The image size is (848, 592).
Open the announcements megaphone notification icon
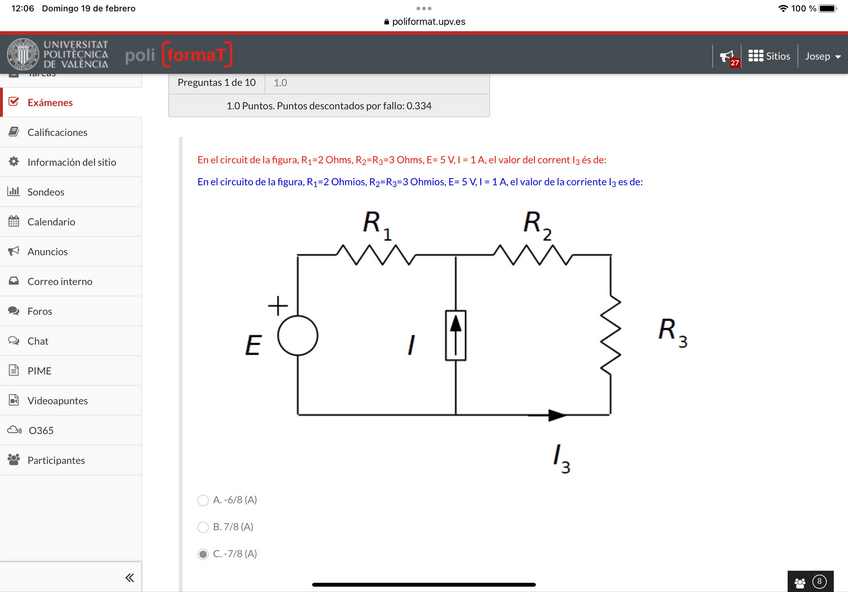pos(728,57)
